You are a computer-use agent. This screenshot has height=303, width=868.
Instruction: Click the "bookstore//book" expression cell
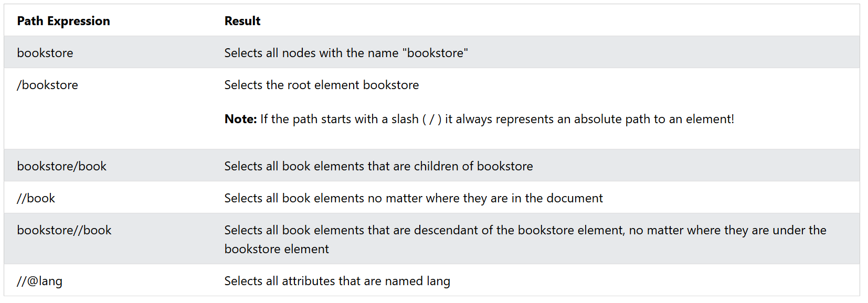[x=64, y=230]
